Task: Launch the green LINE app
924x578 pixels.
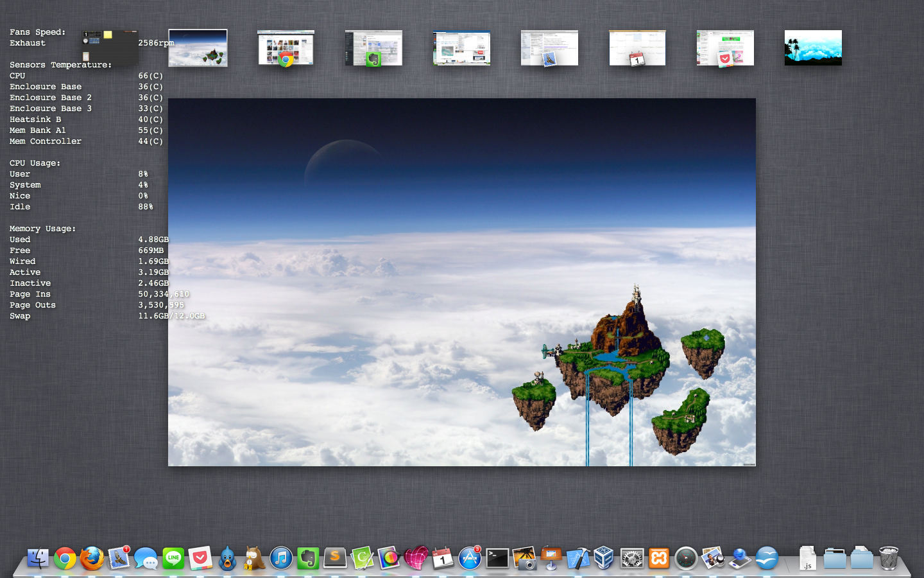Action: click(x=173, y=558)
